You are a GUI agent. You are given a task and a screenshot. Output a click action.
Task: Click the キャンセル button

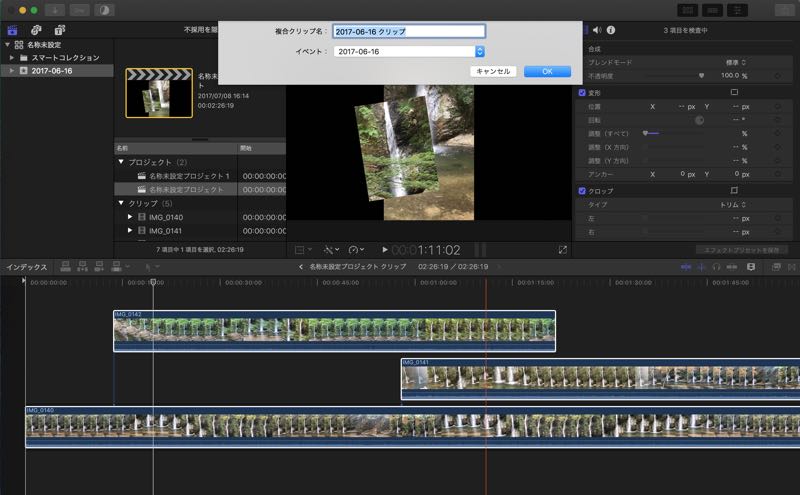[493, 71]
